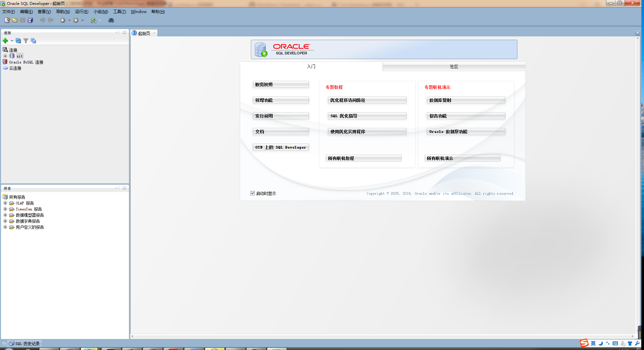
Task: Expand the TimesTen 报告 folder
Action: [x=5, y=209]
